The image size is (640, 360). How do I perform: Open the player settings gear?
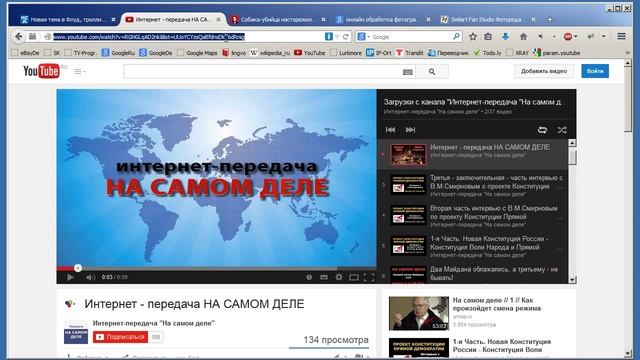tap(339, 277)
